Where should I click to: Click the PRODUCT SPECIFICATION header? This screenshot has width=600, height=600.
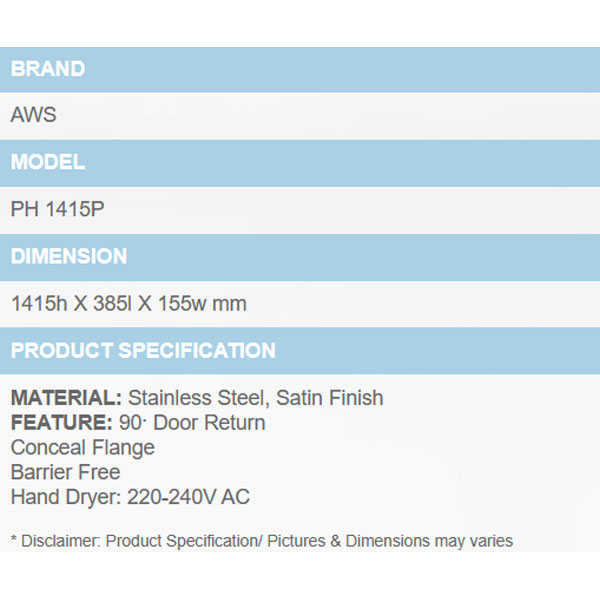coord(143,351)
